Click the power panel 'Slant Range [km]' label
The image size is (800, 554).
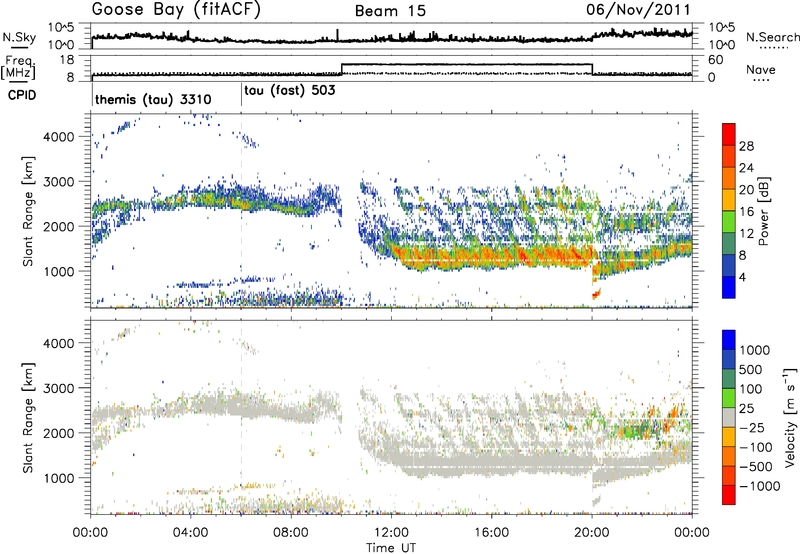pyautogui.click(x=28, y=211)
